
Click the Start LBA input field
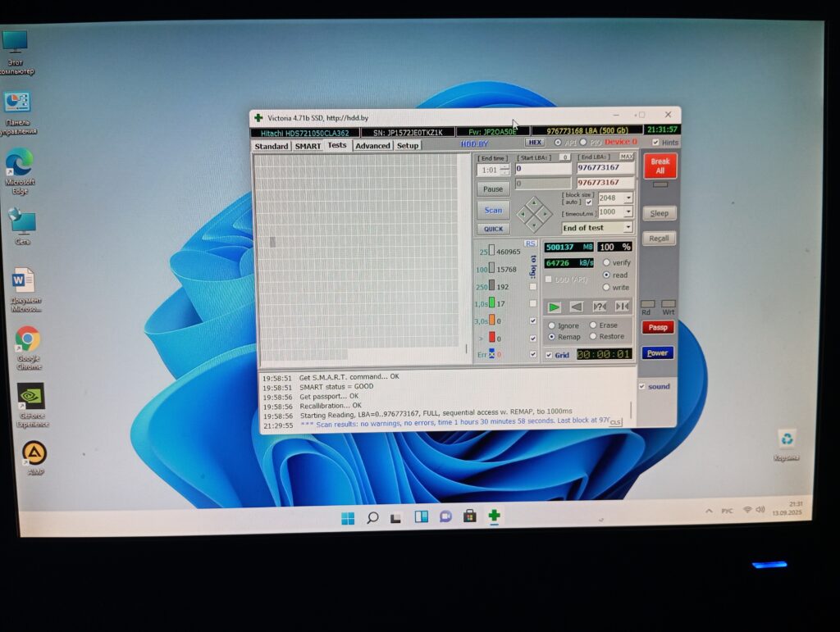543,169
